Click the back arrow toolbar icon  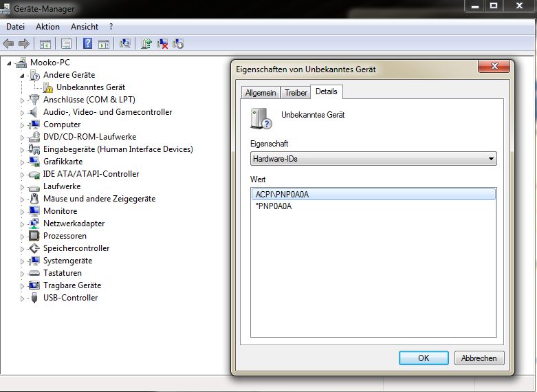tap(8, 43)
